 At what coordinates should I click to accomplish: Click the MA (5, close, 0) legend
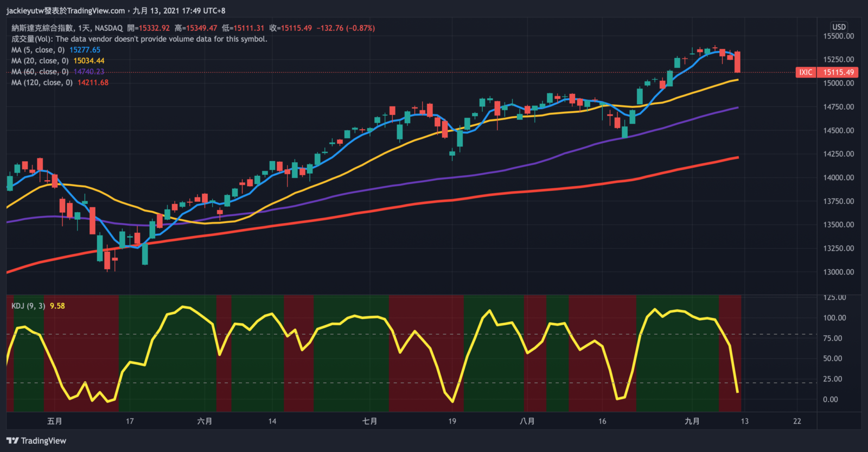pyautogui.click(x=38, y=50)
